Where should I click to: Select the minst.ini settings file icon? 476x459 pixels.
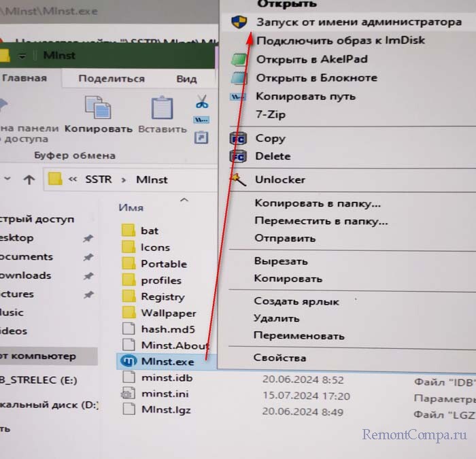tap(129, 393)
